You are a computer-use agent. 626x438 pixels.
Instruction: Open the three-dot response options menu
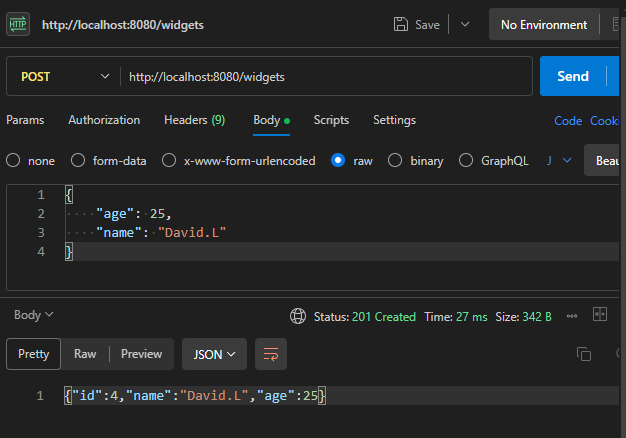coord(571,316)
